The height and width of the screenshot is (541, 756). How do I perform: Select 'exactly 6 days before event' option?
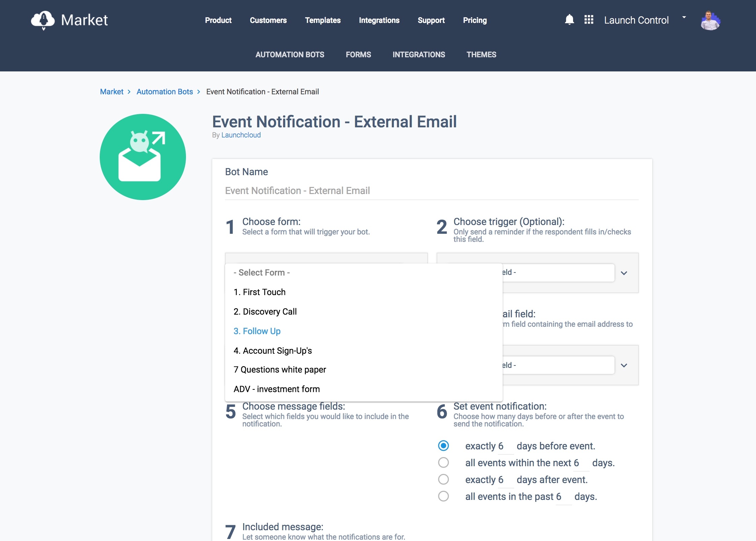click(443, 446)
